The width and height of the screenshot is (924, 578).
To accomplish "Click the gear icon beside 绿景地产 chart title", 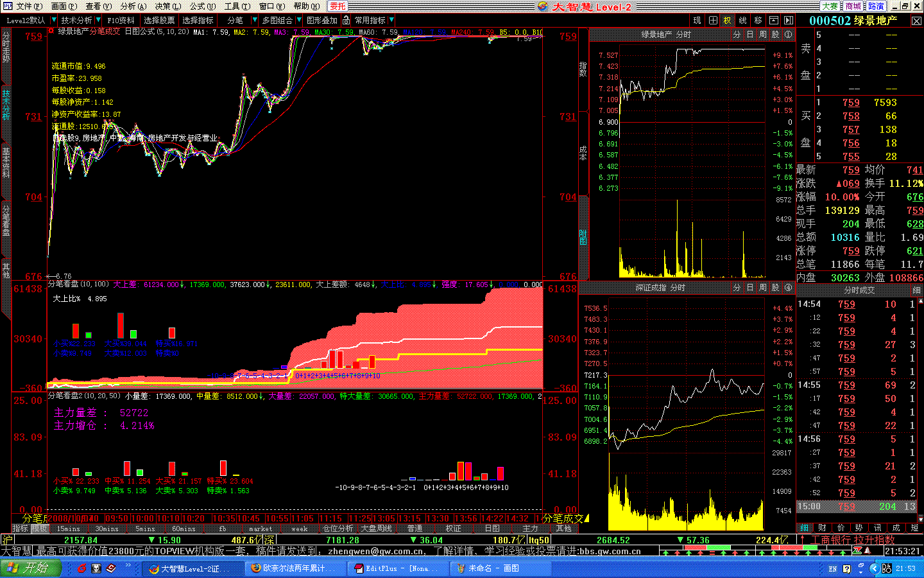I will click(x=53, y=31).
